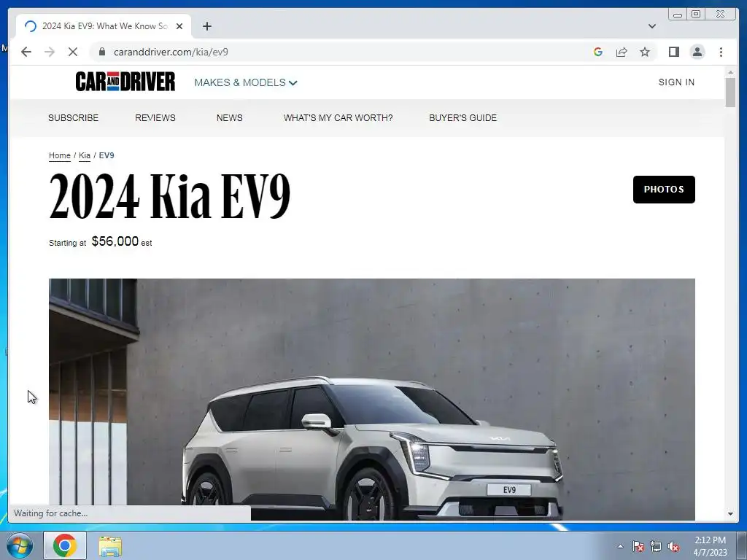Click the Kia breadcrumb link
This screenshot has width=747, height=560.
click(85, 155)
